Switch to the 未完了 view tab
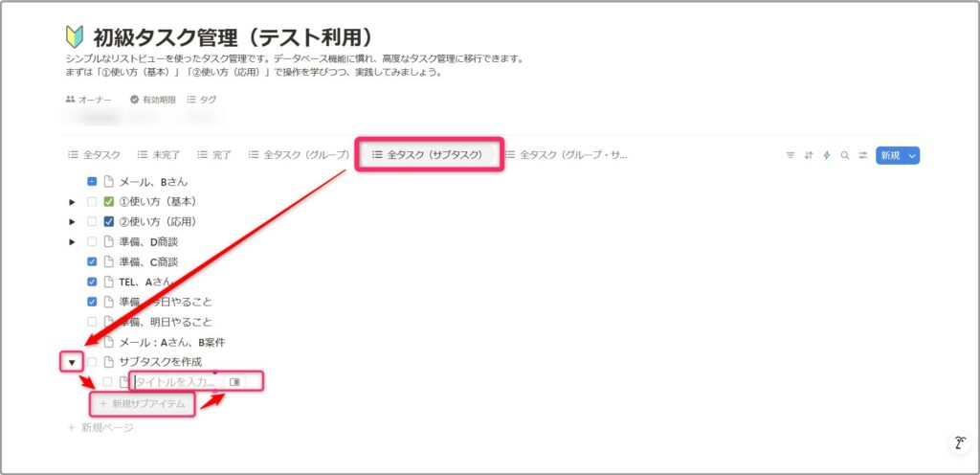The height and width of the screenshot is (475, 980). (160, 155)
